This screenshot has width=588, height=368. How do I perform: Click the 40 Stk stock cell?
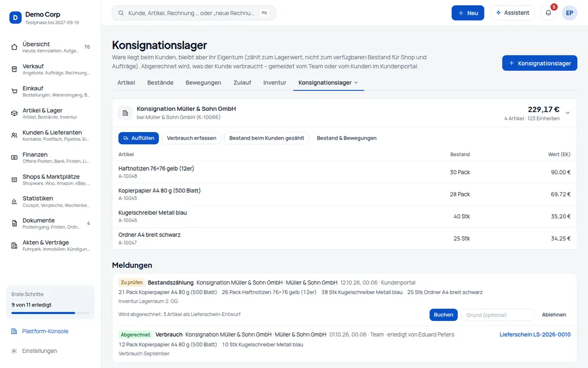(x=462, y=217)
